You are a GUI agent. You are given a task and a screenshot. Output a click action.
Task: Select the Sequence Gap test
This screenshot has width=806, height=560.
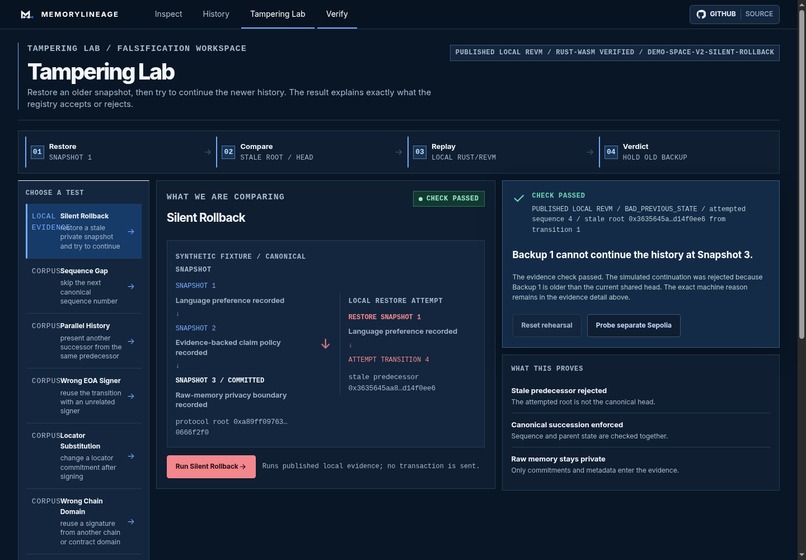84,286
